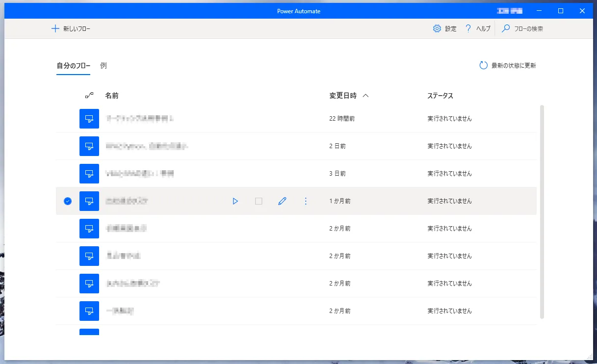
Task: Open the user account in title bar
Action: pos(509,11)
